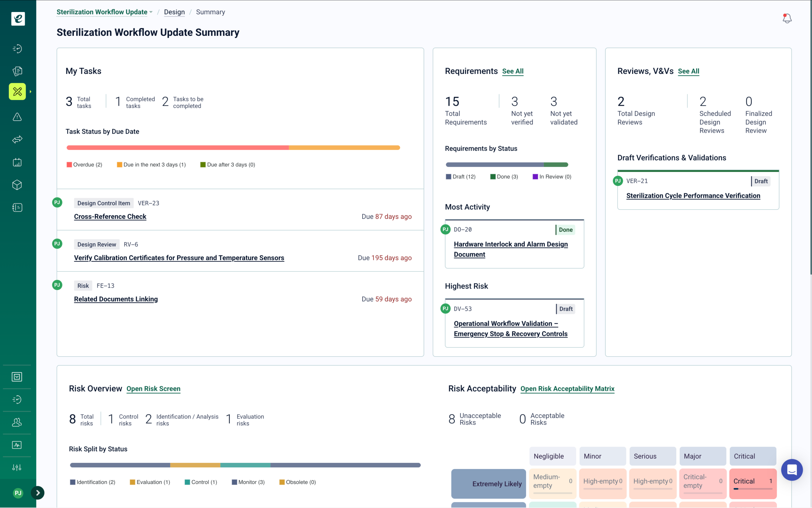Click the teal Control segment of risk bar

(245, 465)
